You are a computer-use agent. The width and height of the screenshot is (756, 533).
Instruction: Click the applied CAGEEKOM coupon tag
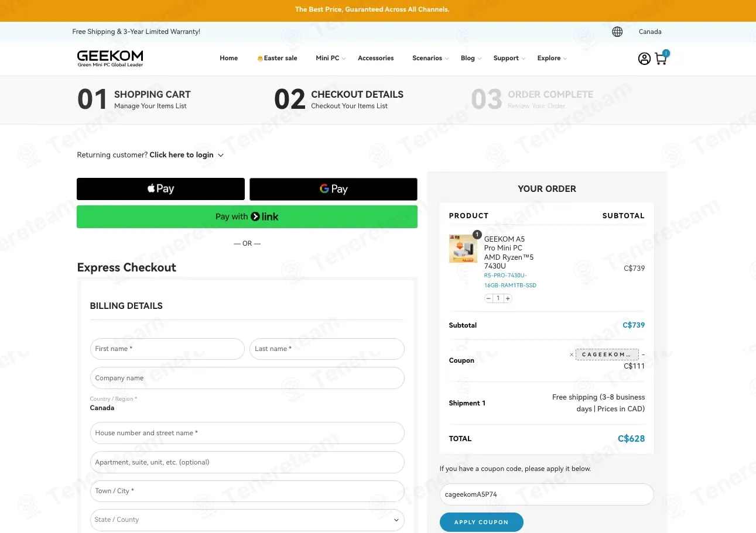[607, 355]
